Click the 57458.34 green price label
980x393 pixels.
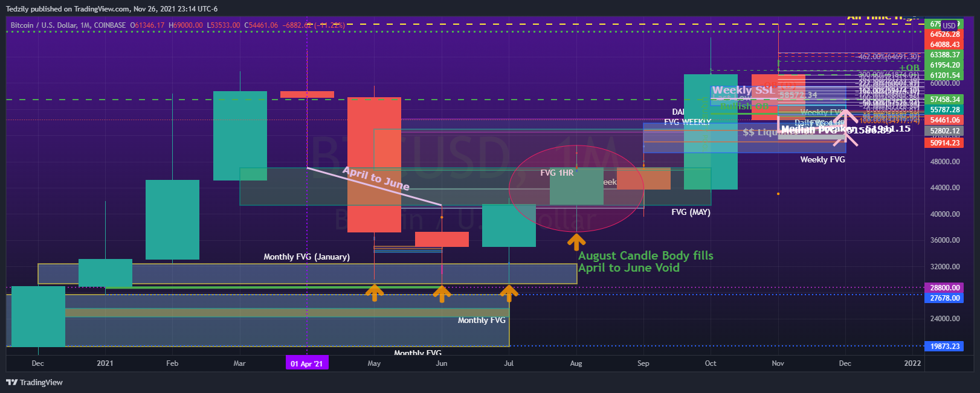click(x=944, y=100)
